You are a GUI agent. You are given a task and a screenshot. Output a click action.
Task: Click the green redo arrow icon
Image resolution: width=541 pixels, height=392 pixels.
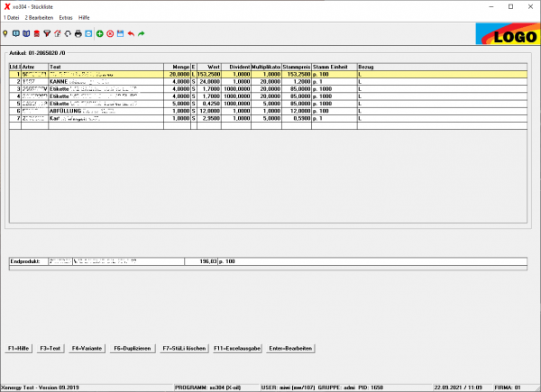tap(142, 33)
